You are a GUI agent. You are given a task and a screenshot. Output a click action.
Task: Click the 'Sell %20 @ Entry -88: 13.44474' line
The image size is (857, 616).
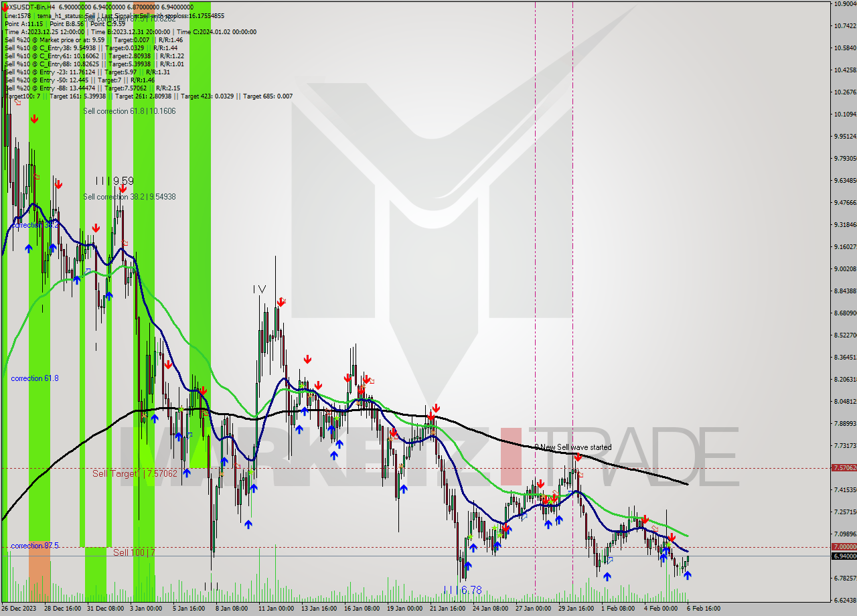pos(92,88)
